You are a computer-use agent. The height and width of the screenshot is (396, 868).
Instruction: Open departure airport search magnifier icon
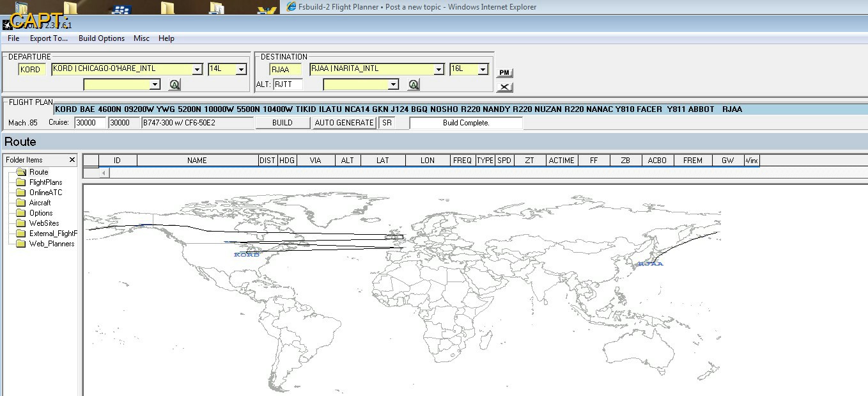click(174, 84)
